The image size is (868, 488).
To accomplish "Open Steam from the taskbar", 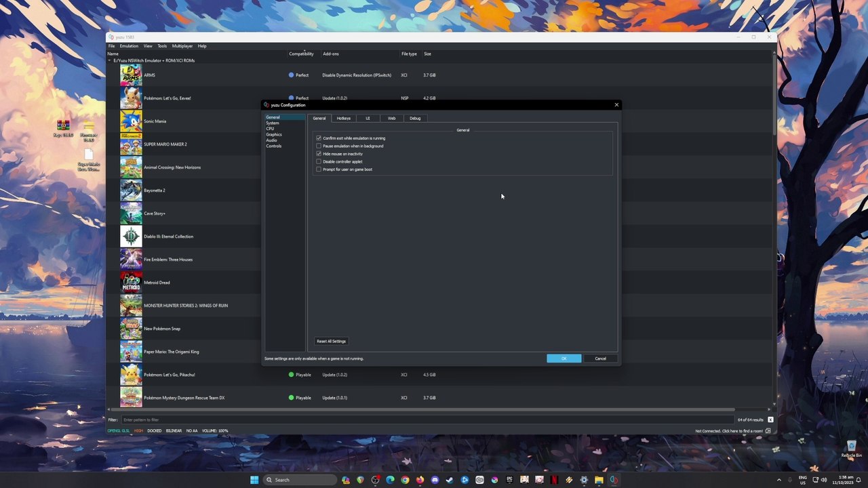I will [450, 480].
